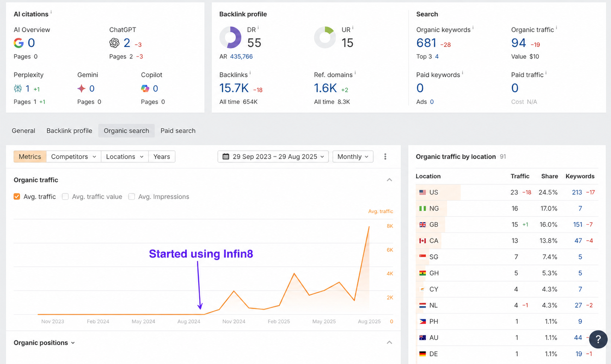611x364 pixels.
Task: Switch to the Paid search tab
Action: (178, 130)
